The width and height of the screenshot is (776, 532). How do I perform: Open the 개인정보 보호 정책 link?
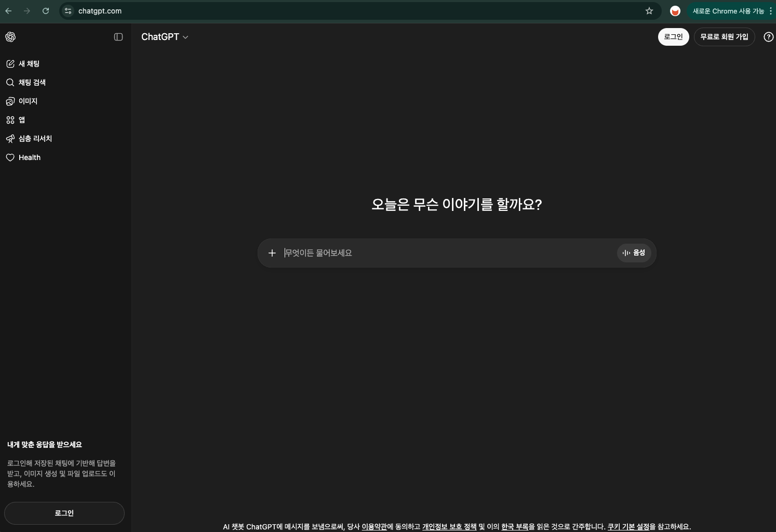click(x=449, y=527)
